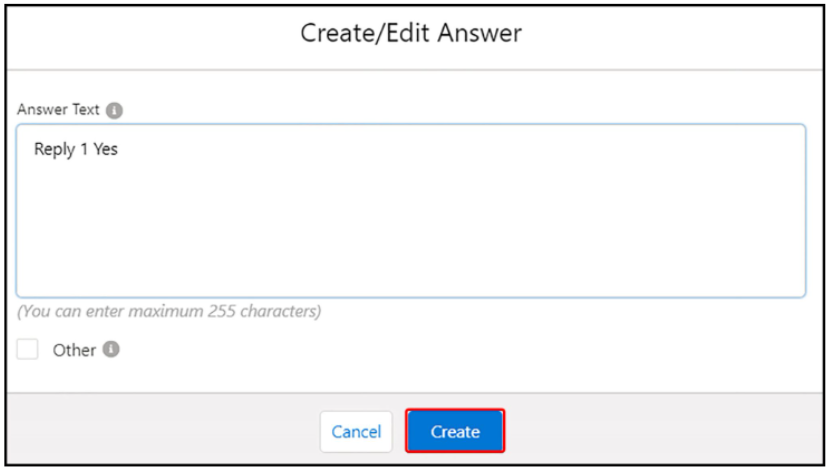Screen dimensions: 829x468
Task: Click the "Answer Text" field label
Action: point(58,110)
